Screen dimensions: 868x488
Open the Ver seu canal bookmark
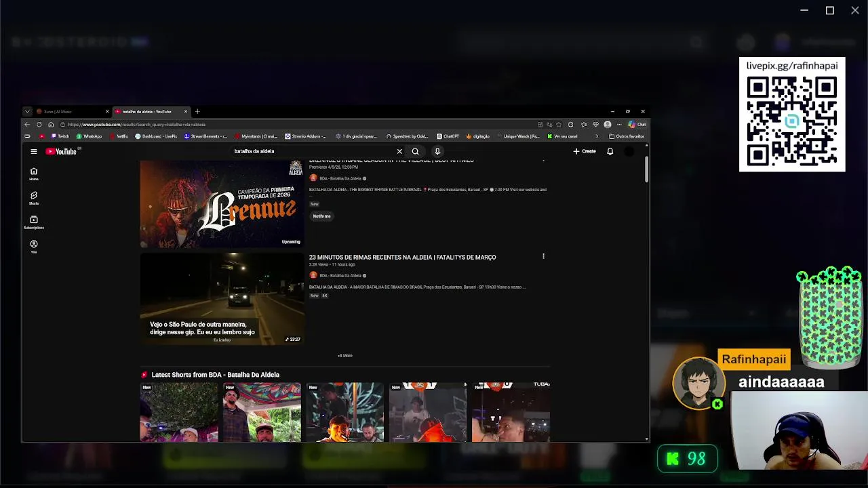562,136
